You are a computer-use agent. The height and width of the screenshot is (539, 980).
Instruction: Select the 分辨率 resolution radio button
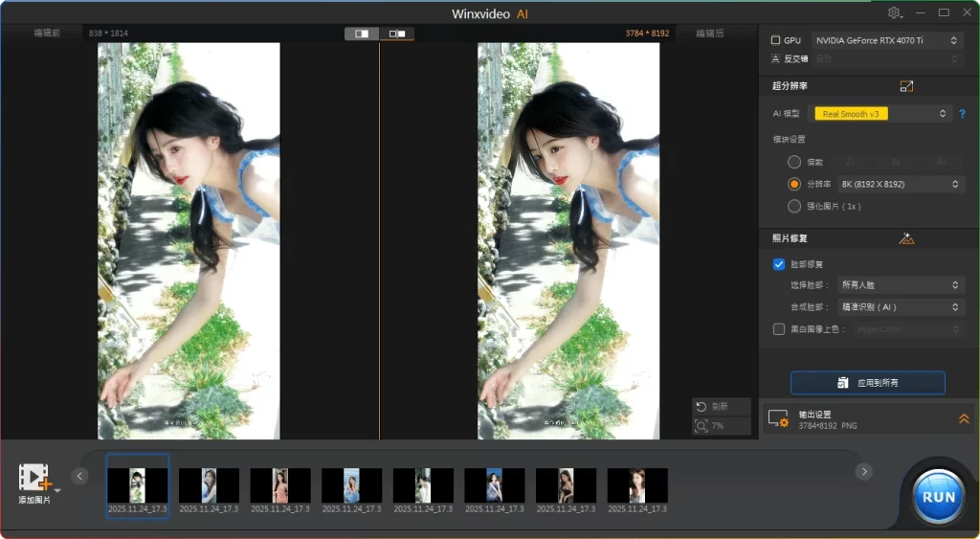(x=794, y=184)
